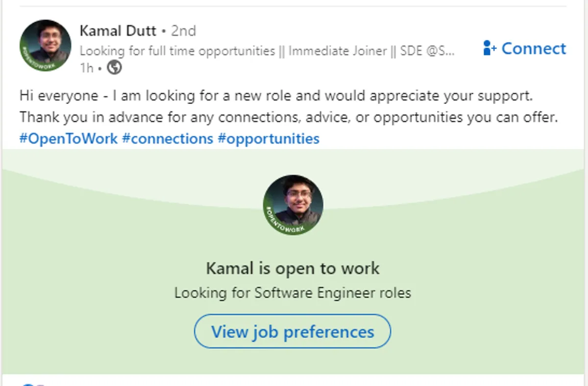Click post line starting 'Hi everyone'
Screen dimensions: 588x386
(x=275, y=96)
